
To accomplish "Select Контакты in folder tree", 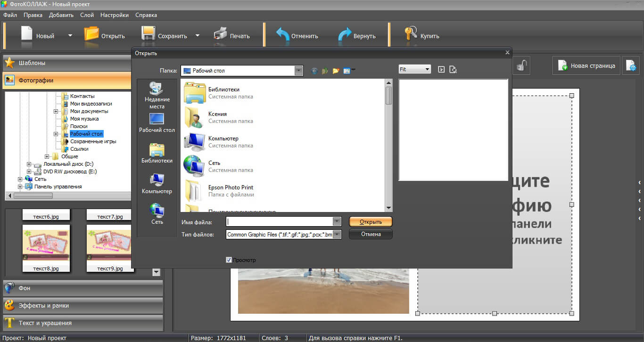I will coord(83,96).
